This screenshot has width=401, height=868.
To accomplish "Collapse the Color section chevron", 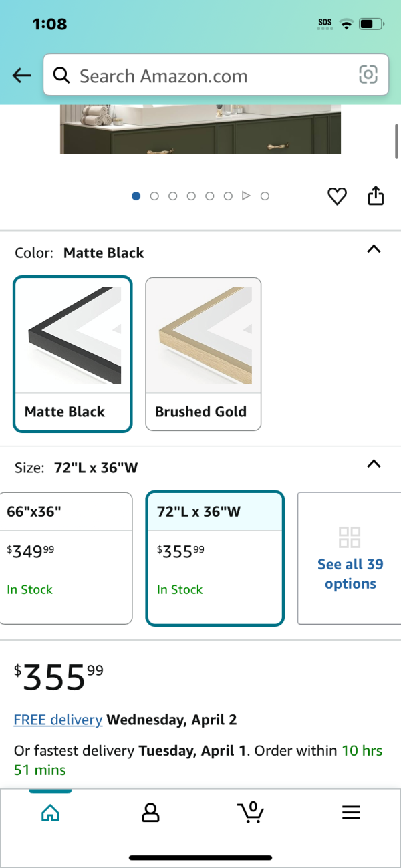I will (374, 249).
